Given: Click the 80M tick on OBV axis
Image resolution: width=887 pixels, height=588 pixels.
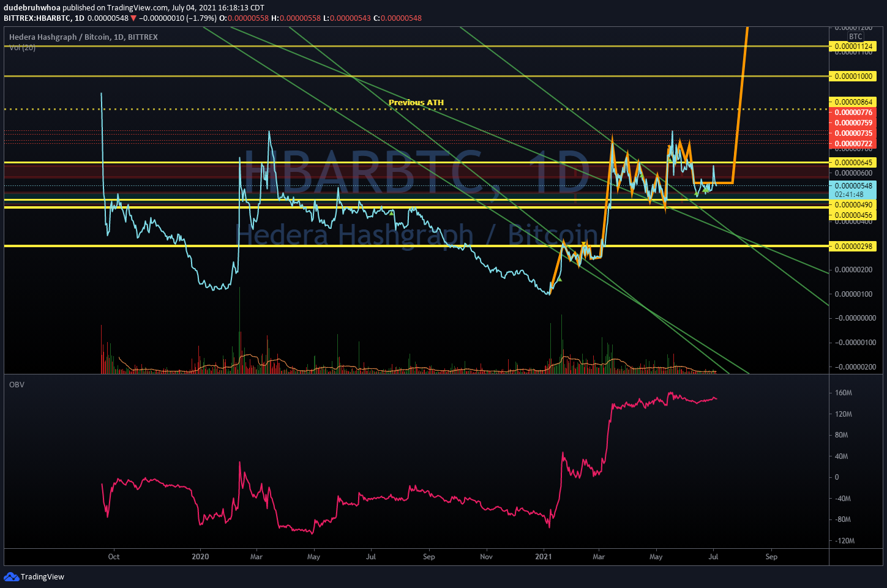Looking at the screenshot, I should (x=842, y=435).
